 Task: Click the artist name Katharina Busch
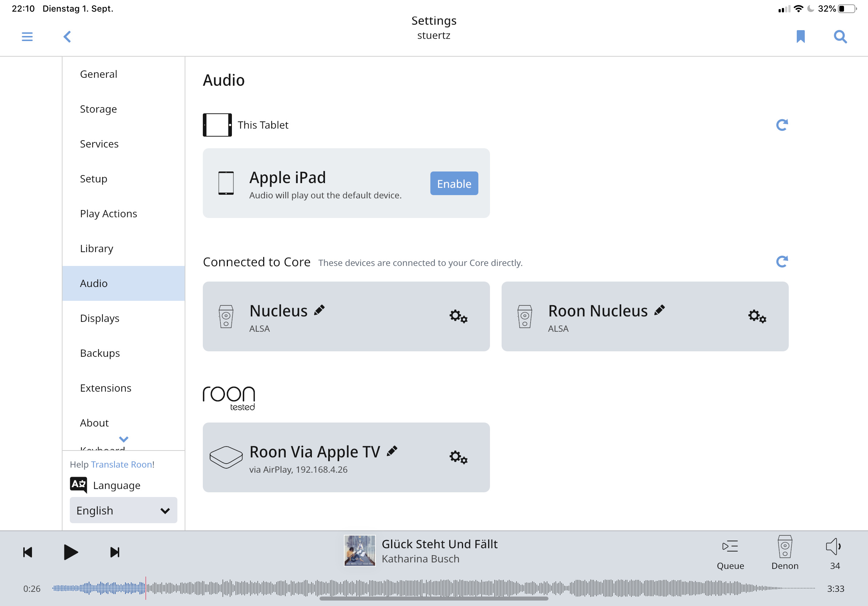pyautogui.click(x=421, y=559)
